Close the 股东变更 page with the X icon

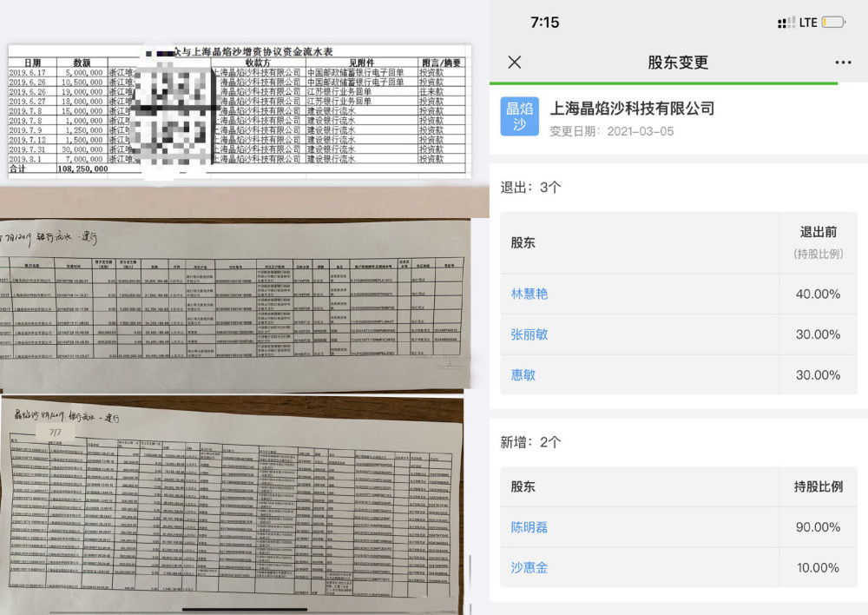point(514,62)
